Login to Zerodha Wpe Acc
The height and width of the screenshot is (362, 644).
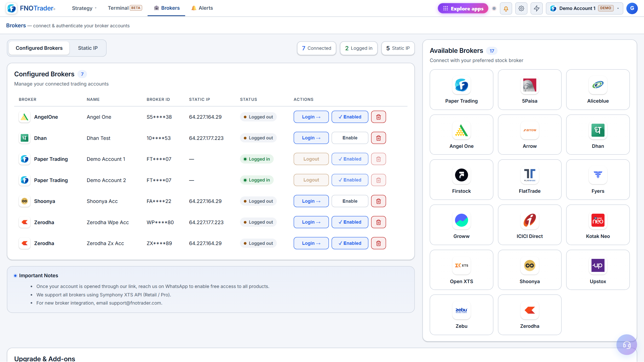tap(311, 222)
